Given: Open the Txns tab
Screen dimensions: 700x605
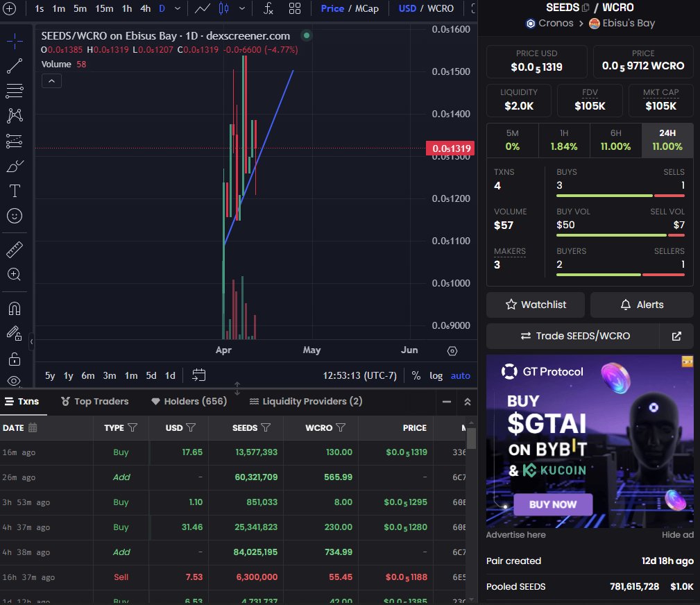Looking at the screenshot, I should coord(22,402).
